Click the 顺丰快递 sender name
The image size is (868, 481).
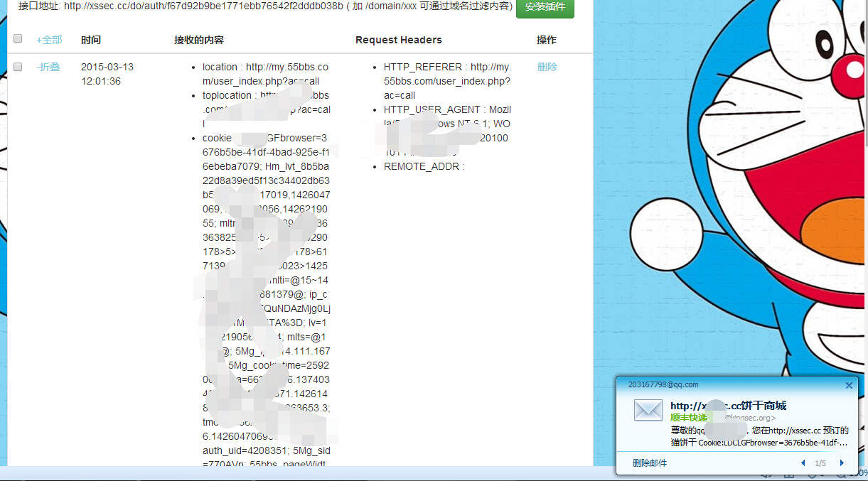tap(688, 418)
